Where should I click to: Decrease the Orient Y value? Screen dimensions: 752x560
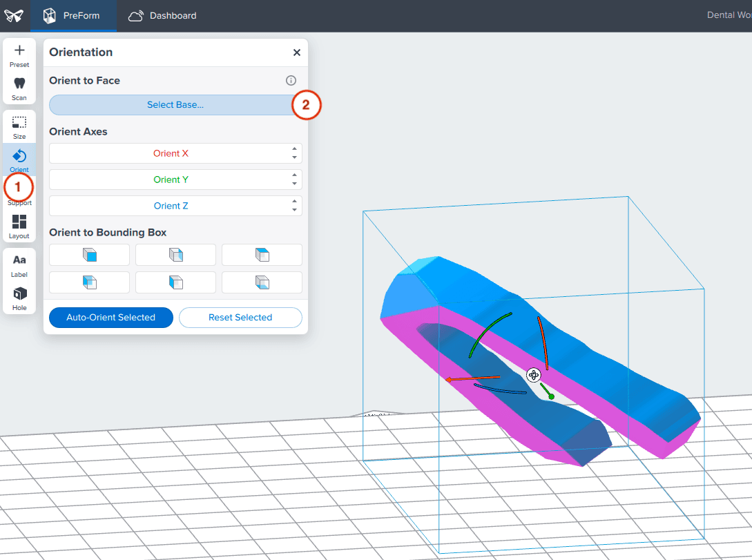point(295,184)
